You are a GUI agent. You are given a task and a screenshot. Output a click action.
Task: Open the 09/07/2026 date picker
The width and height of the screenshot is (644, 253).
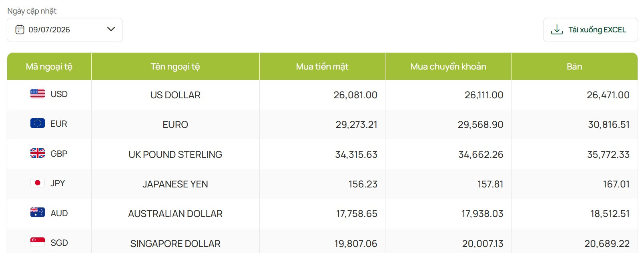65,30
